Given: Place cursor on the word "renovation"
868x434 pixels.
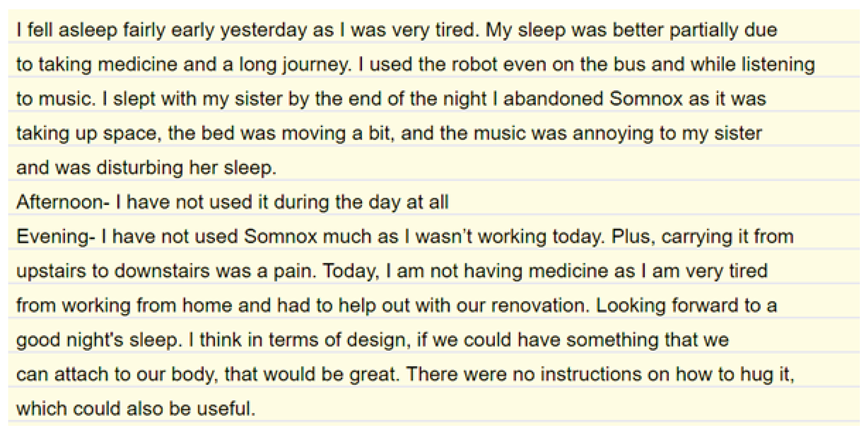Looking at the screenshot, I should pyautogui.click(x=540, y=305).
